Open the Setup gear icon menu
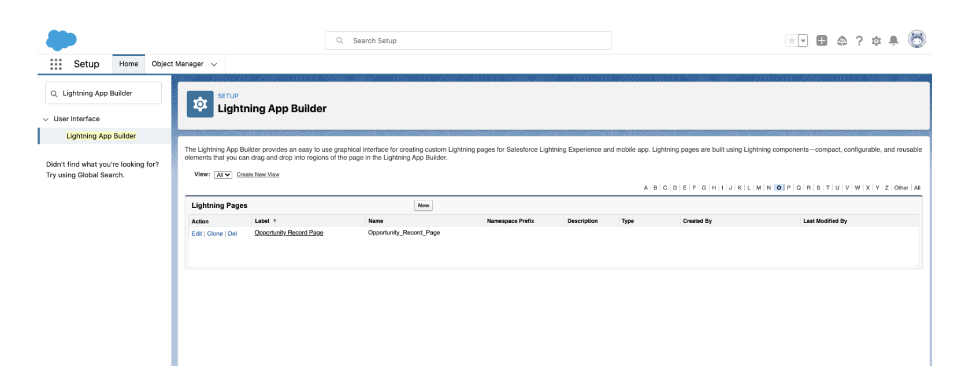The image size is (980, 369). (x=876, y=40)
